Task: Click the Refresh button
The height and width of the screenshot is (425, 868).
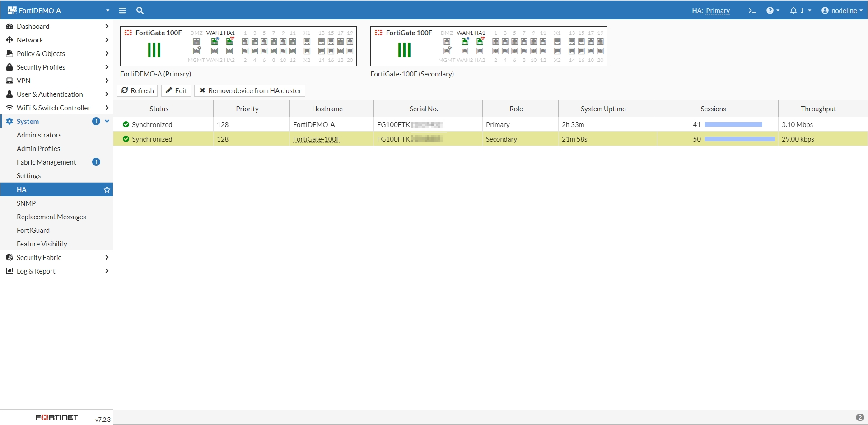Action: click(x=137, y=90)
